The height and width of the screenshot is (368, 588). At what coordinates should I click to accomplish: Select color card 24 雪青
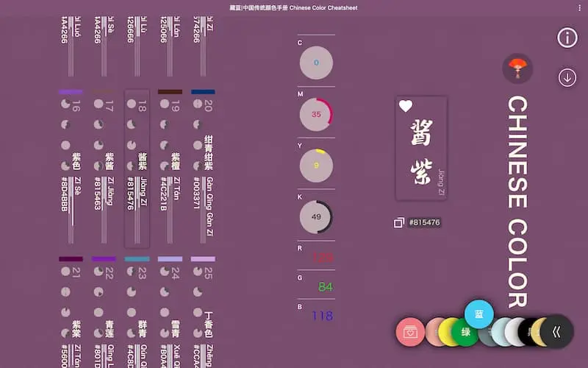[170, 312]
